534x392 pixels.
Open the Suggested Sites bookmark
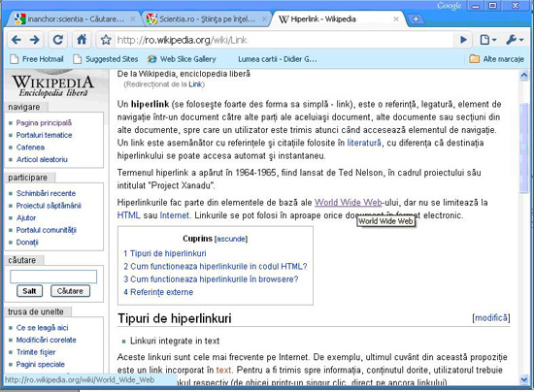coord(106,59)
